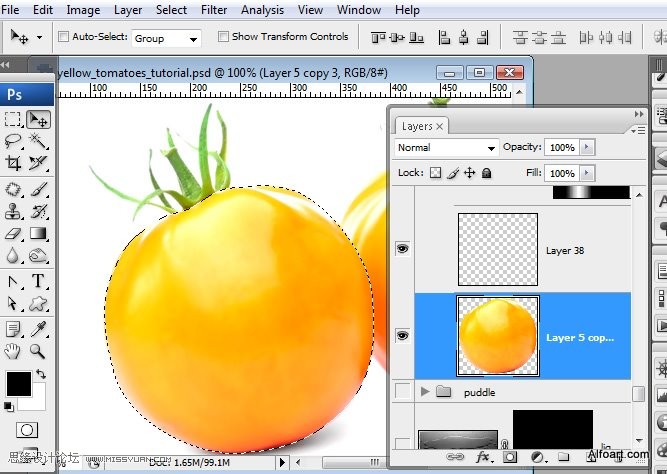The height and width of the screenshot is (474, 667).
Task: Toggle Quick Mask mode
Action: [x=27, y=430]
